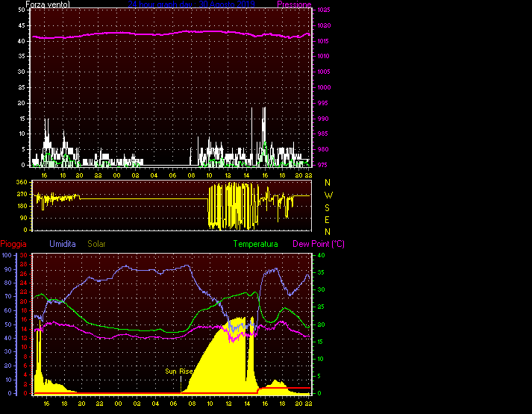The width and height of the screenshot is (532, 414).
Task: Click pressure axis value 990
Action: point(322,119)
